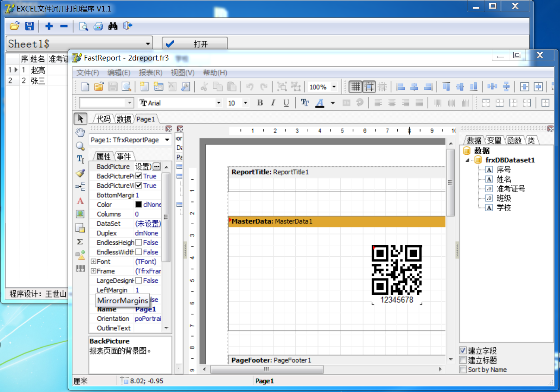This screenshot has height=392, width=560.
Task: Toggle the Align to Grid button
Action: (369, 87)
